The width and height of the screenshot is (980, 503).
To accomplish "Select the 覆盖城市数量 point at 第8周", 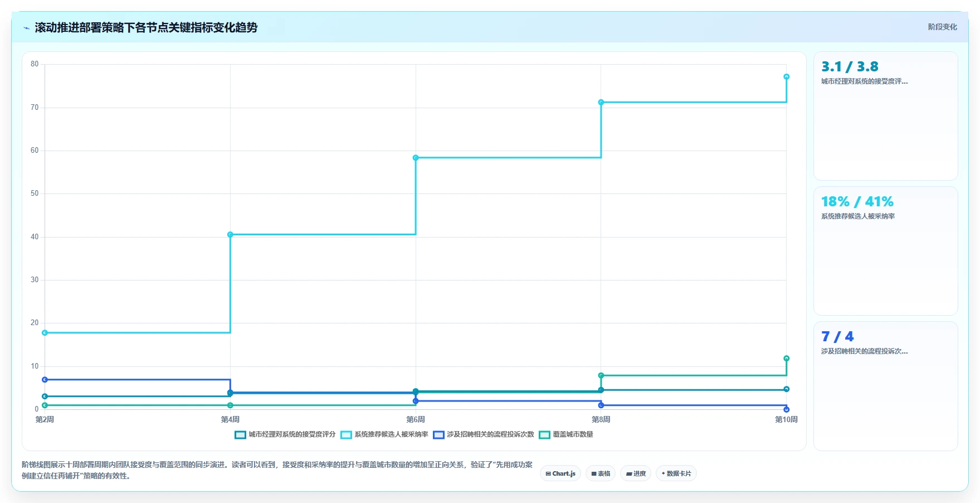I will 601,375.
